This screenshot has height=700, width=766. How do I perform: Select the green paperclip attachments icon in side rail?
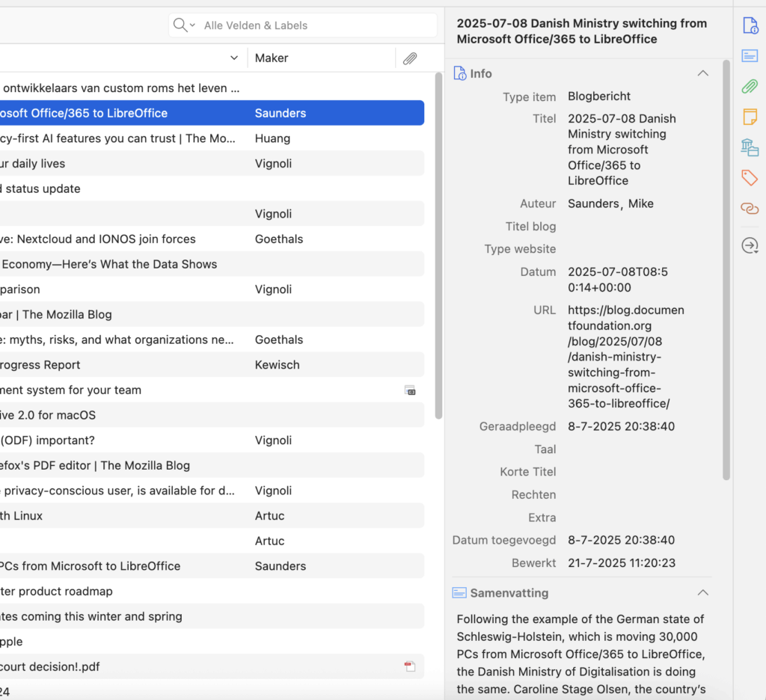point(750,87)
